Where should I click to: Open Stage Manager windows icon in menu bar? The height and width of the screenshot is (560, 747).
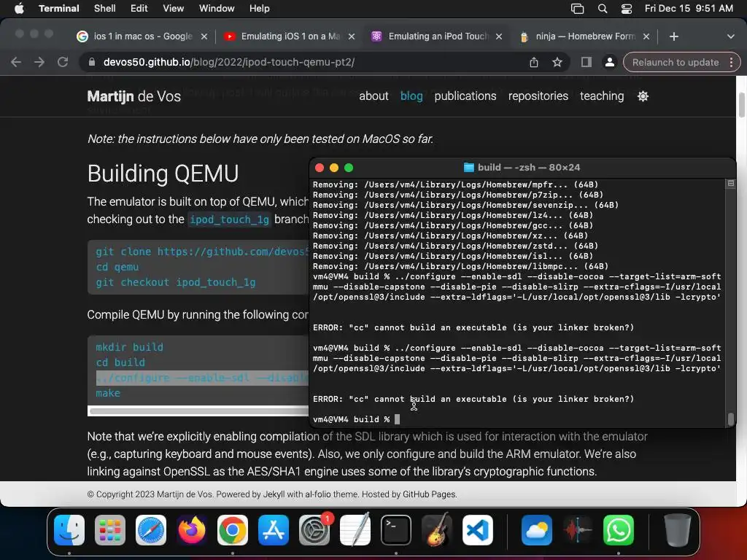point(578,8)
